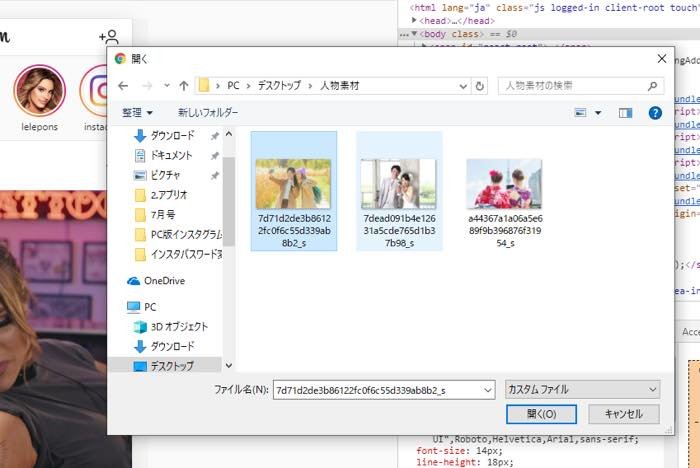Focus the 人物素材の検索 search field
700x468 pixels.
coord(581,86)
